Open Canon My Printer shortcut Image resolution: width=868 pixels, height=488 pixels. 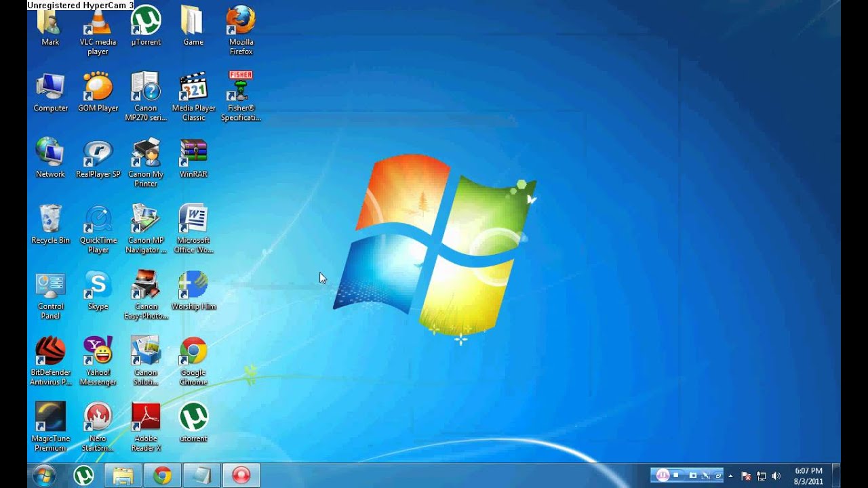[146, 163]
